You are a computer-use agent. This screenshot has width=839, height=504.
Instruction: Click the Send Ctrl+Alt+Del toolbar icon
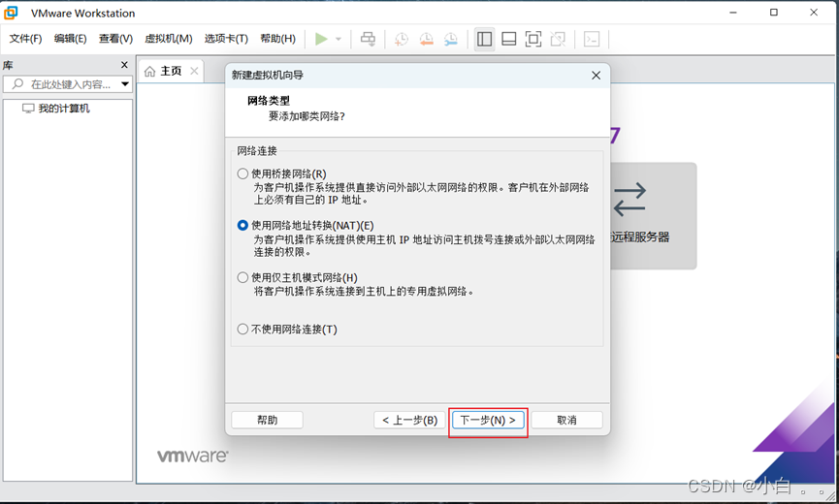[x=368, y=39]
